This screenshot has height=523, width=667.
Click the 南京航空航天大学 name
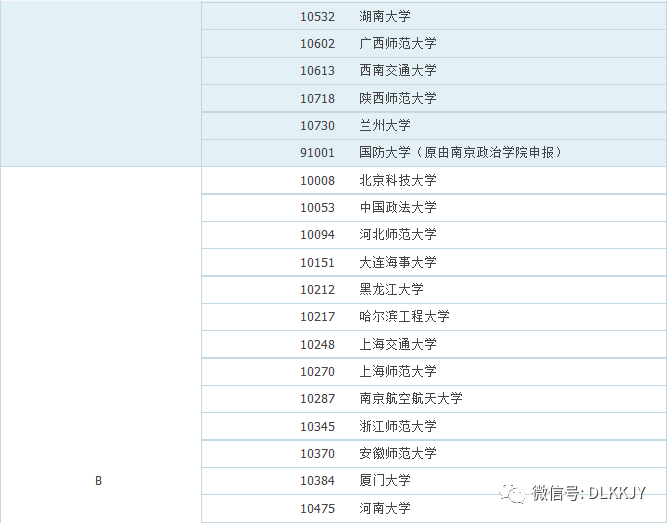[x=411, y=398]
